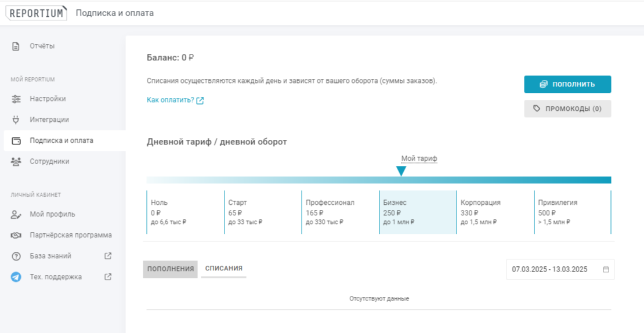Click the Партнёрская программа handshake icon
This screenshot has width=644, height=333.
click(16, 236)
